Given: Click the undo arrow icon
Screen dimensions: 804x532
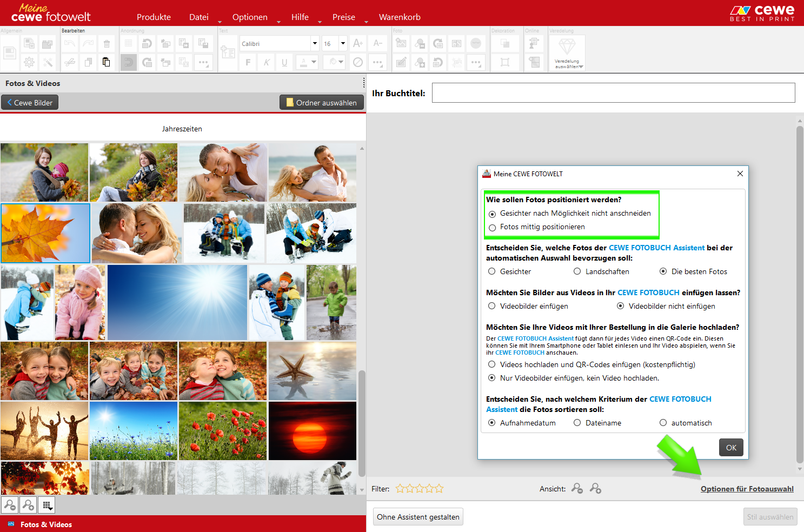Looking at the screenshot, I should [x=70, y=44].
